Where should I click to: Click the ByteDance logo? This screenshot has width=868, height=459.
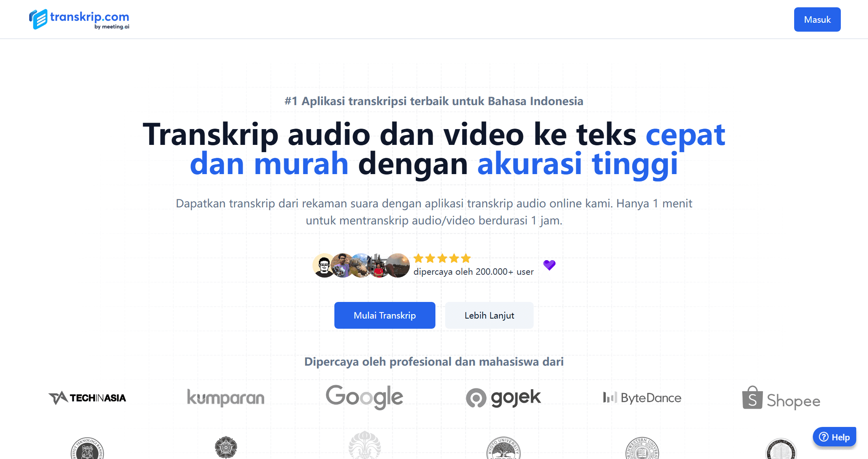(x=642, y=398)
